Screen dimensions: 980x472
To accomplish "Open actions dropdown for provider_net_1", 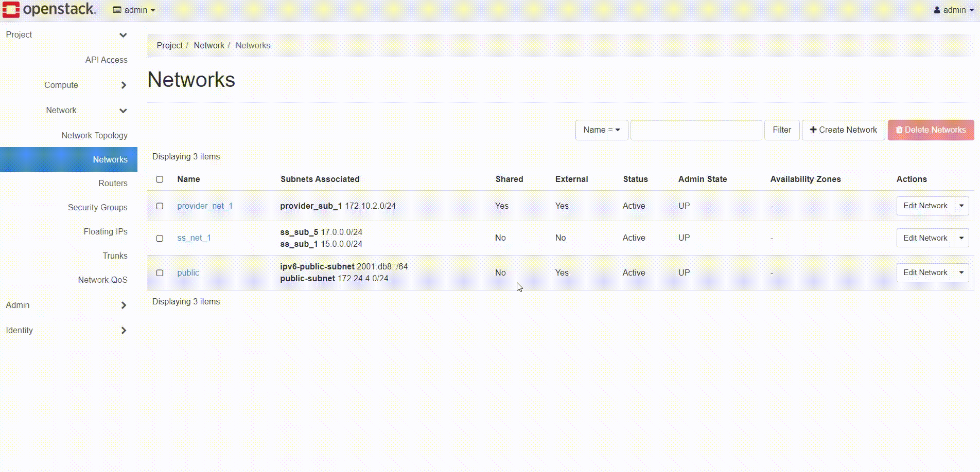I will tap(961, 206).
